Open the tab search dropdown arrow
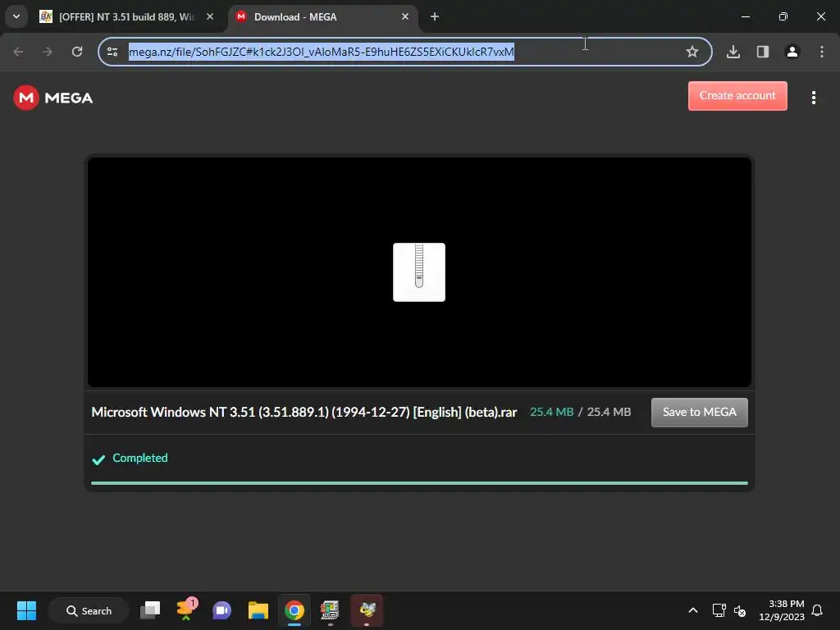 point(16,16)
